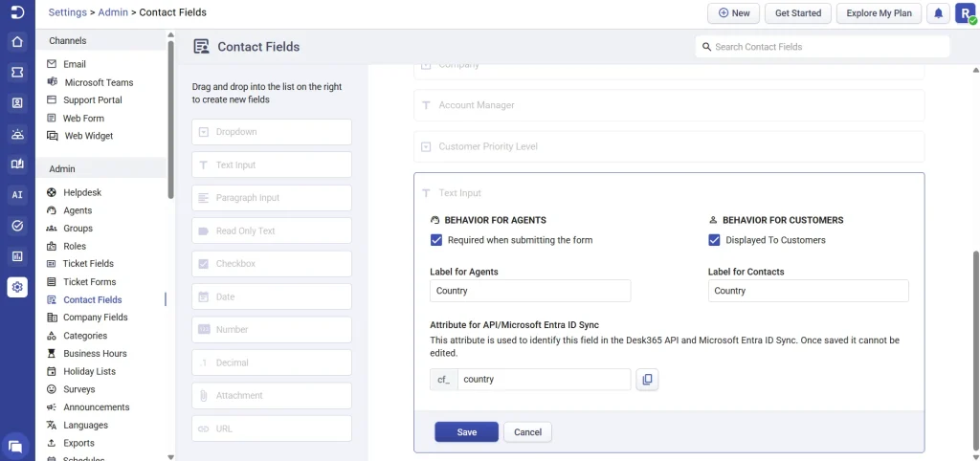Select the URL field type
This screenshot has width=980, height=461.
point(272,429)
